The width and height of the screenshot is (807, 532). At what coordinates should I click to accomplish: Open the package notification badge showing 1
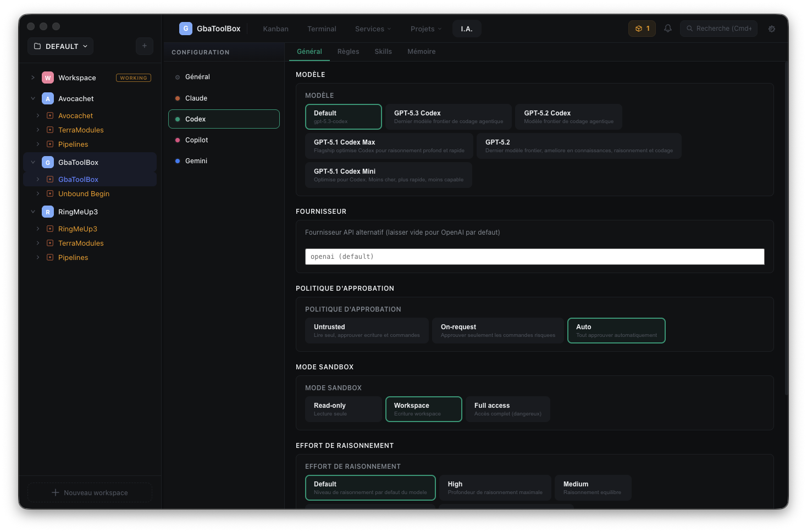click(642, 29)
